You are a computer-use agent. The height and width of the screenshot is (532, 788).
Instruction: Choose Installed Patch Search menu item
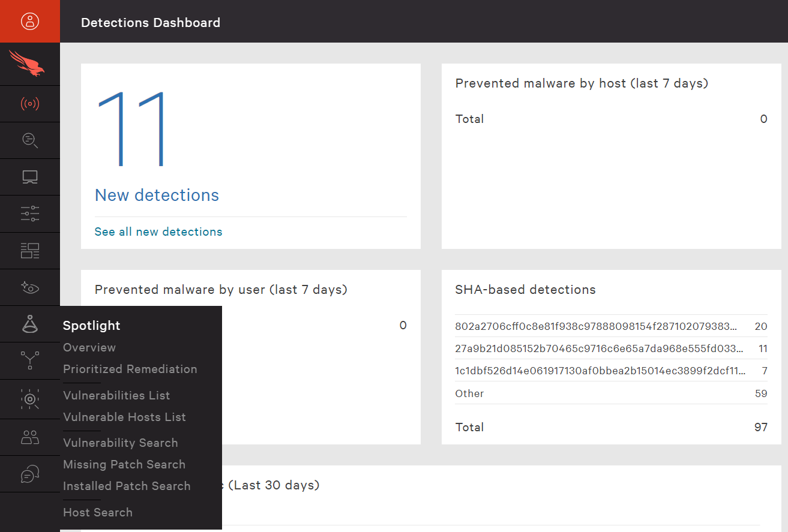(127, 486)
